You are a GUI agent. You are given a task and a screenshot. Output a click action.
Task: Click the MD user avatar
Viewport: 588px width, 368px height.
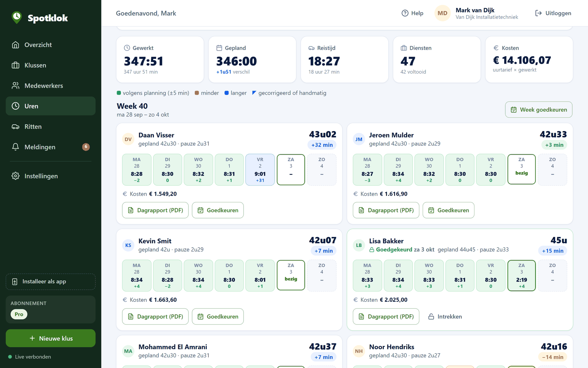[442, 13]
